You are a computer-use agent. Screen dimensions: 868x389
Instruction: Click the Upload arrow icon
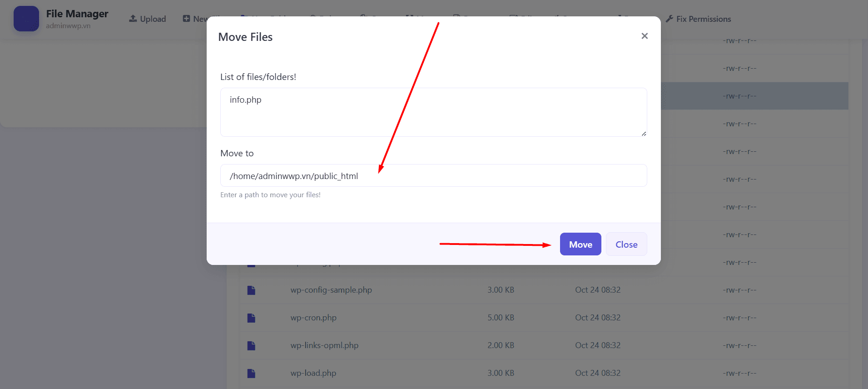tap(133, 19)
